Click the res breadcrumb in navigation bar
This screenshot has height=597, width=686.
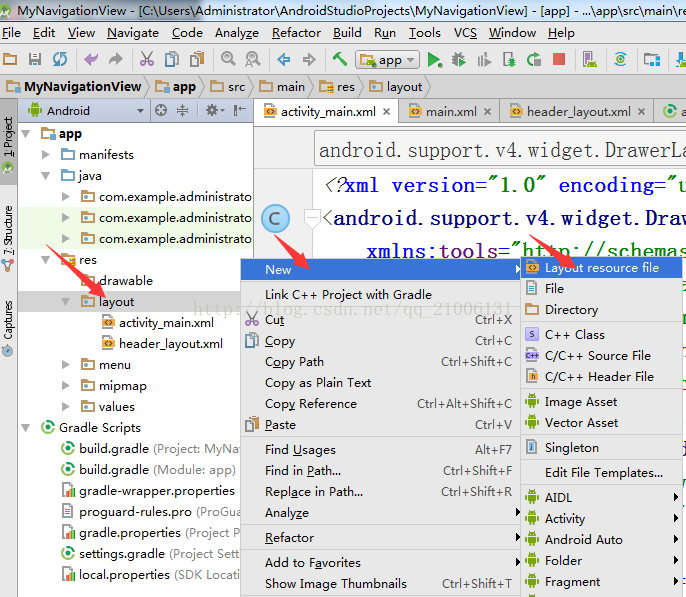(337, 87)
